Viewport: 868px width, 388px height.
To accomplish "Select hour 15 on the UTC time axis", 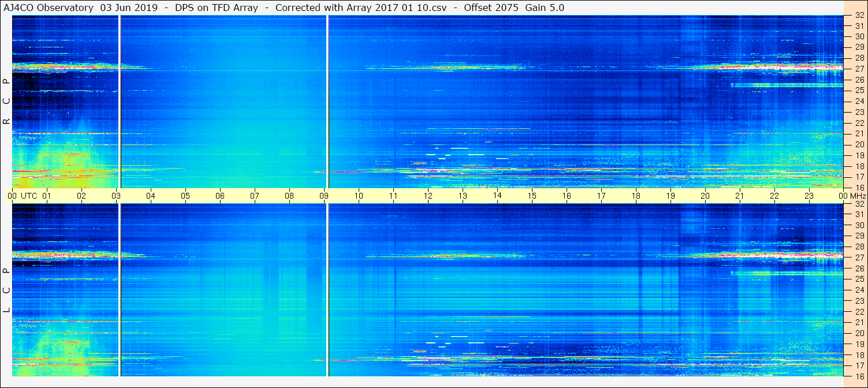I will 532,196.
